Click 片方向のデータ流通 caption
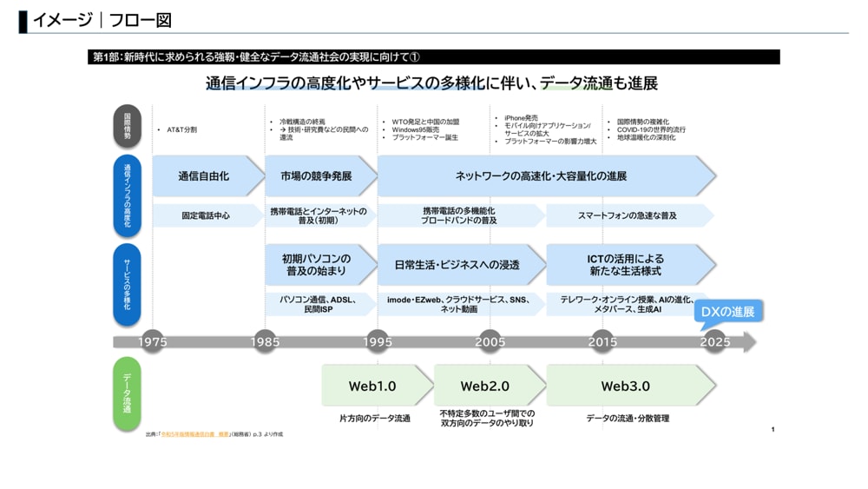This screenshot has width=868, height=489. (x=375, y=419)
